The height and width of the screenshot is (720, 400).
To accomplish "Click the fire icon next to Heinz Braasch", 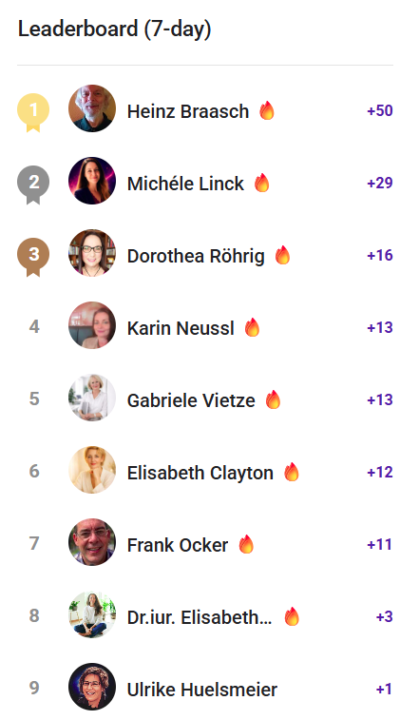I will (267, 111).
